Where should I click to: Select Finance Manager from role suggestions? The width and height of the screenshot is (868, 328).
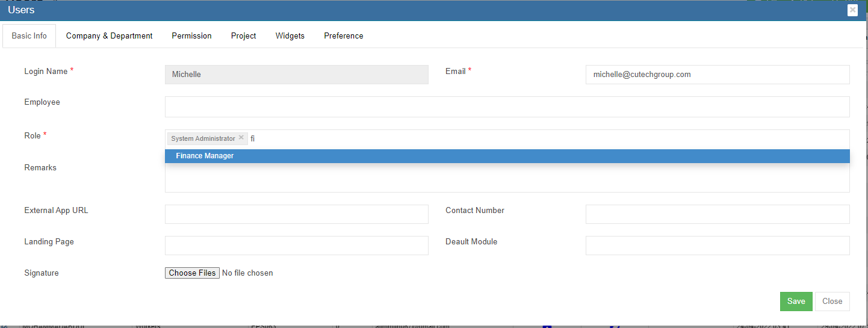(205, 156)
